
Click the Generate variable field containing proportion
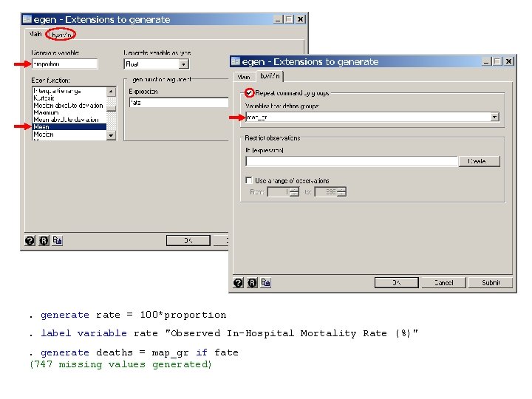click(x=64, y=64)
